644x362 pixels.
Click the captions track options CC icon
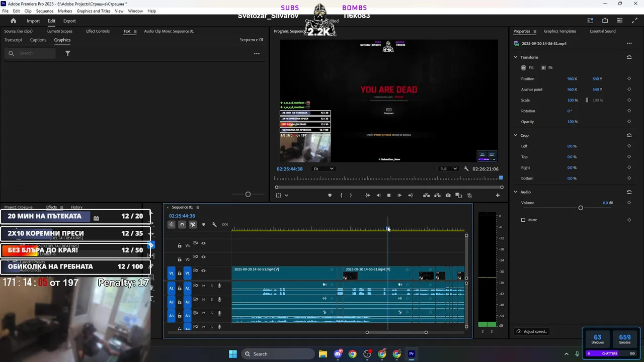pos(225,225)
